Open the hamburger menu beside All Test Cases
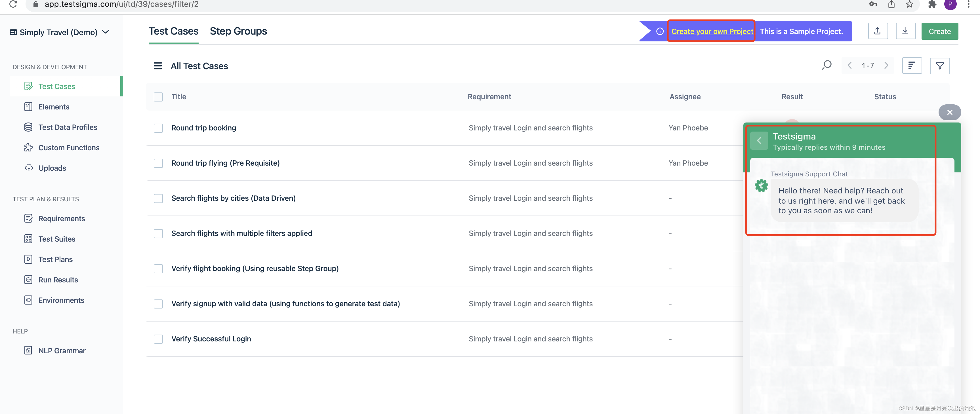Screen dimensions: 980x414 pyautogui.click(x=157, y=66)
